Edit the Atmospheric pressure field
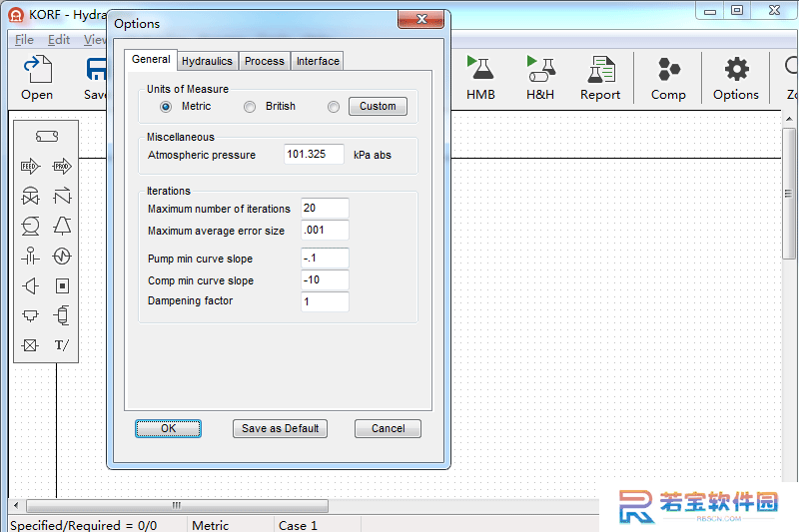799x532 pixels. [314, 155]
